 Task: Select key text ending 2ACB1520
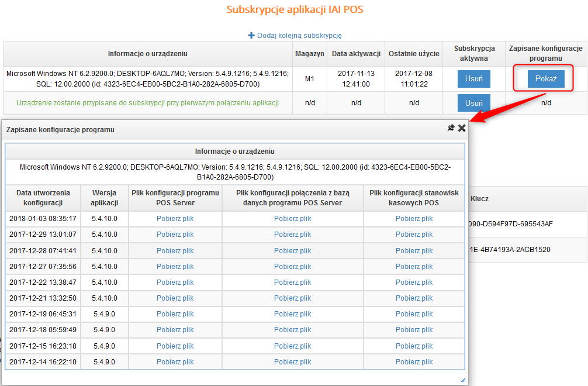point(509,250)
